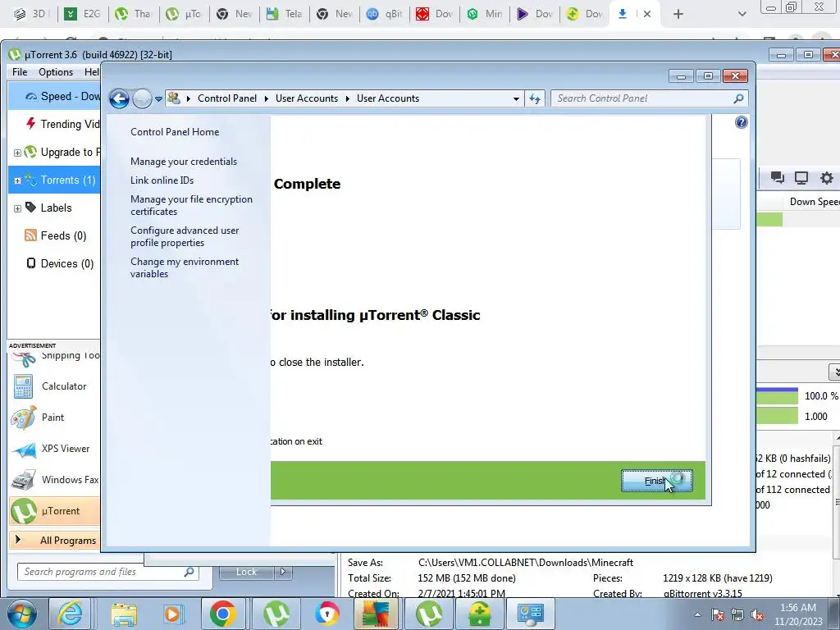Select Feeds (0) in µTorrent sidebar
Screen dimensions: 840x630
(x=56, y=235)
